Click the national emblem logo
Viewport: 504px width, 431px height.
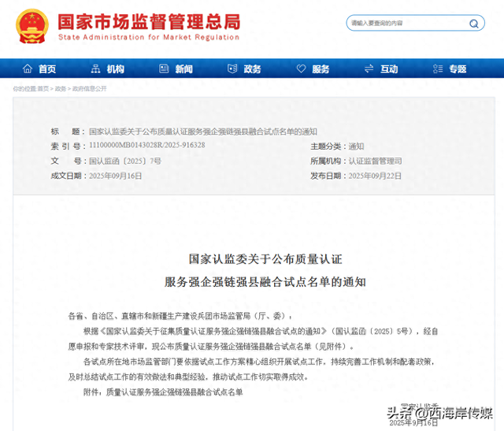pyautogui.click(x=32, y=26)
